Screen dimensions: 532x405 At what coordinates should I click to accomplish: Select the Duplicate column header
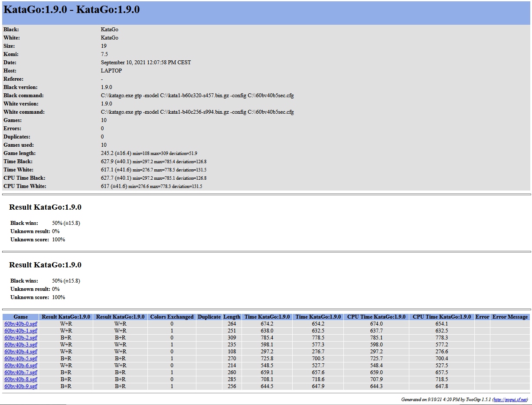[209, 317]
